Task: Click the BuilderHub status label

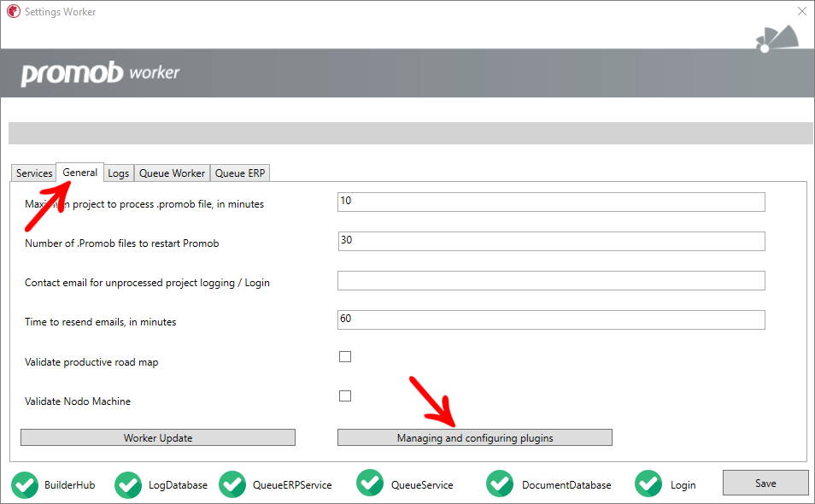Action: coord(70,484)
